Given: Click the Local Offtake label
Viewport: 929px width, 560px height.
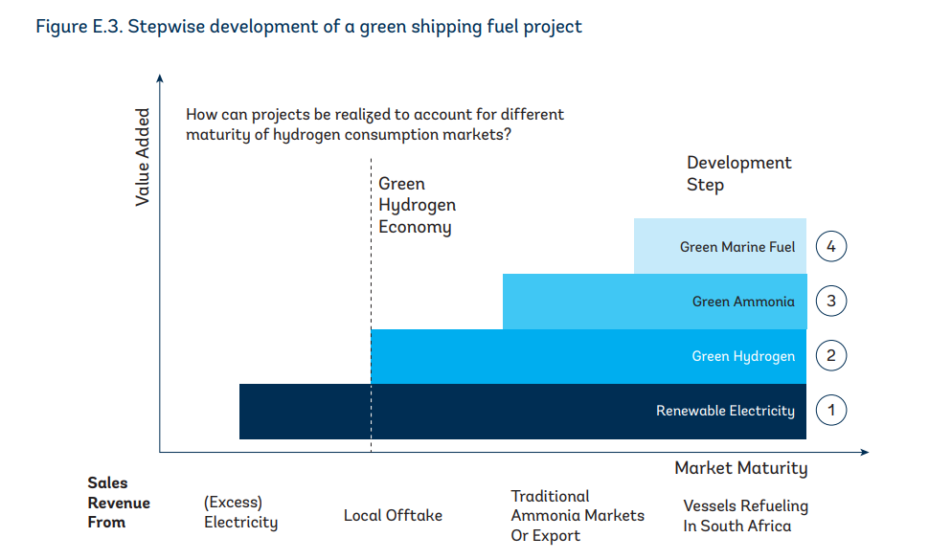Looking at the screenshot, I should click(393, 516).
